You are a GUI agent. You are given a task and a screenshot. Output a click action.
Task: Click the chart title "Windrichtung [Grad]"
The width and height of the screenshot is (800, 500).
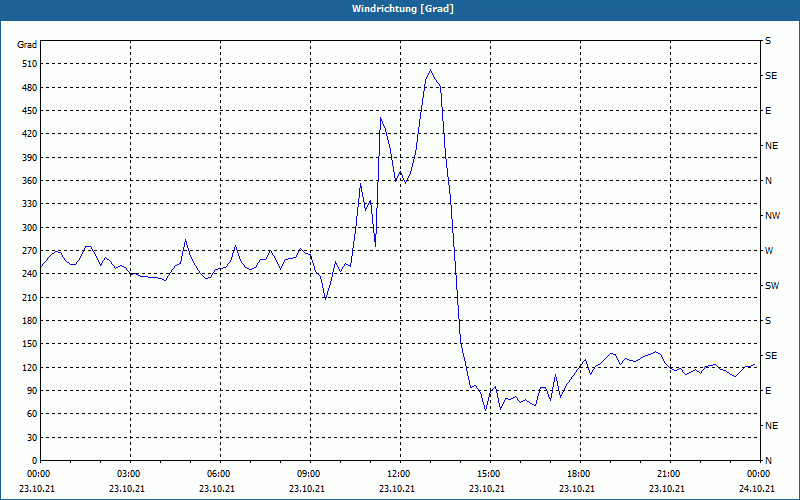click(403, 9)
